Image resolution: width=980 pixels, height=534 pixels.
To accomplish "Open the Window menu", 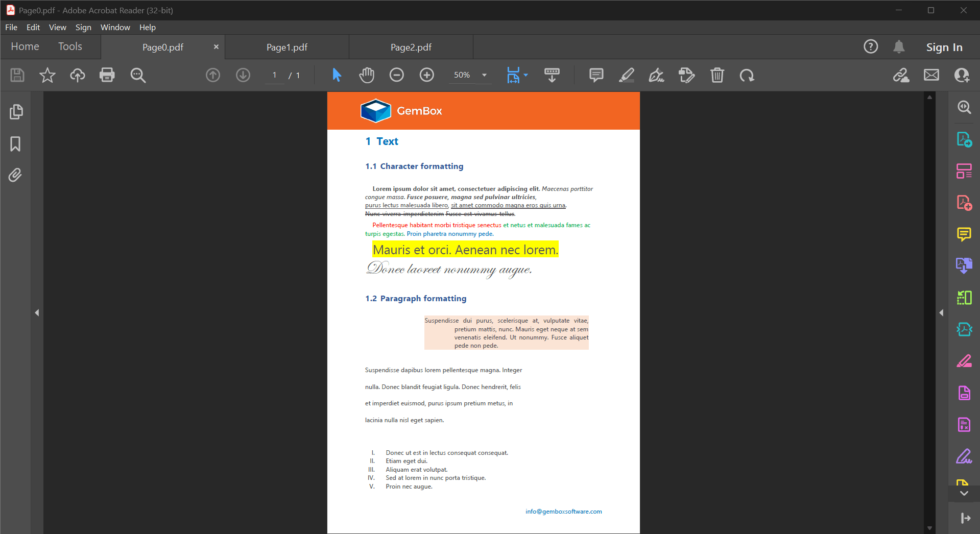I will pyautogui.click(x=115, y=27).
